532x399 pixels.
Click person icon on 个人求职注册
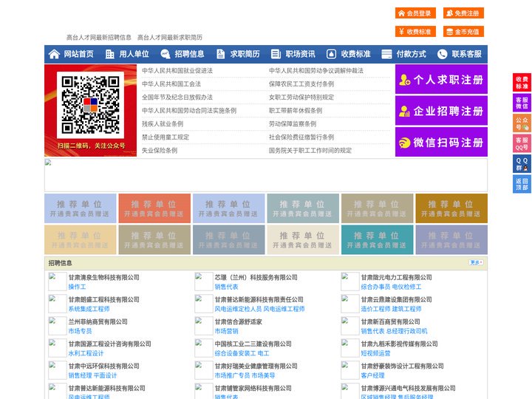click(404, 80)
